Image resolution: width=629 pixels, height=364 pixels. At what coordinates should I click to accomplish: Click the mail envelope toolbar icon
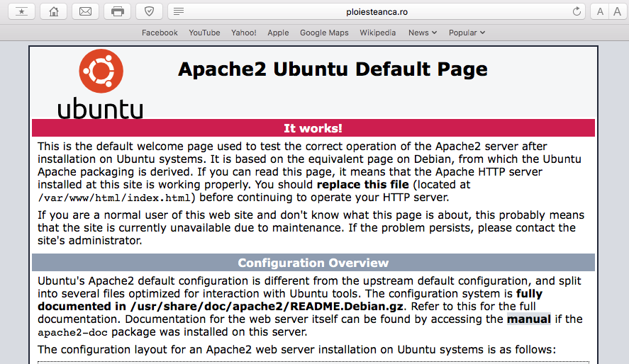point(85,11)
